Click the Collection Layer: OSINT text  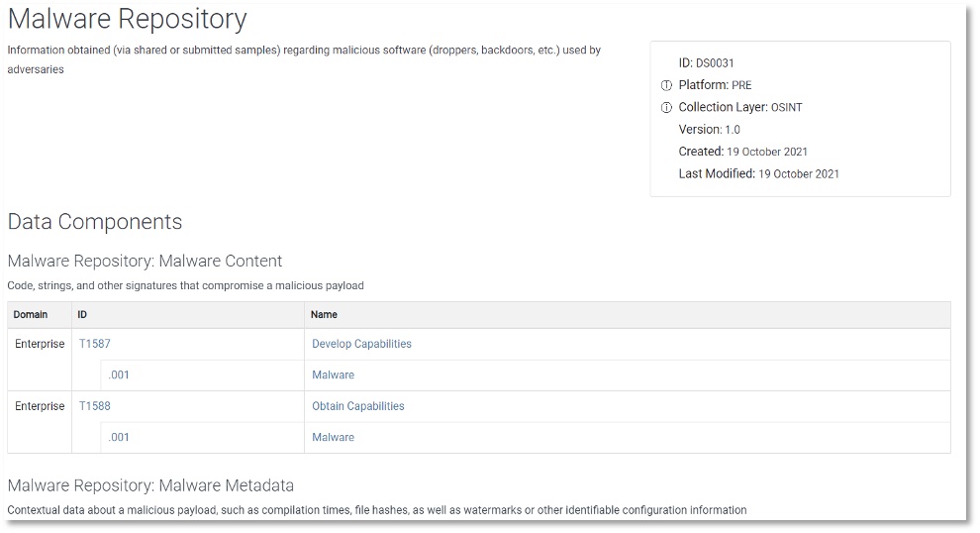740,107
